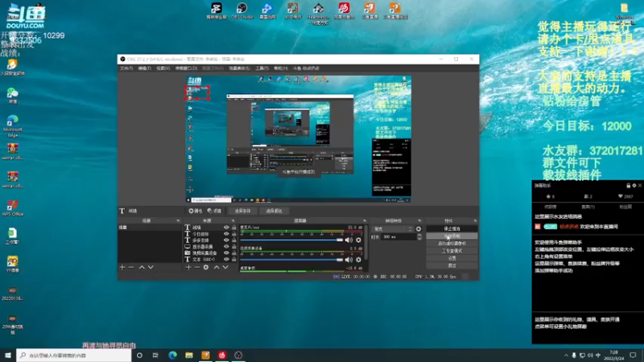The height and width of the screenshot is (362, 644).
Task: Open the 工具(T) menu in OBS
Action: pyautogui.click(x=262, y=68)
